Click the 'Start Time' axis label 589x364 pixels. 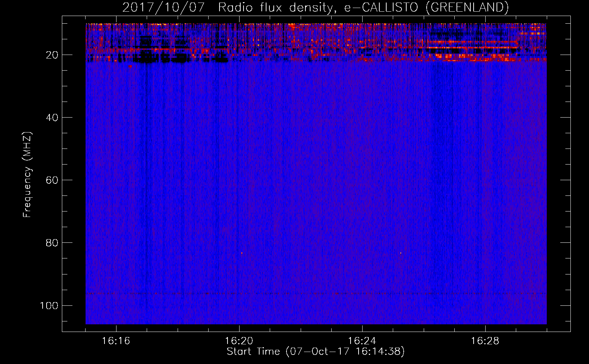(316, 352)
